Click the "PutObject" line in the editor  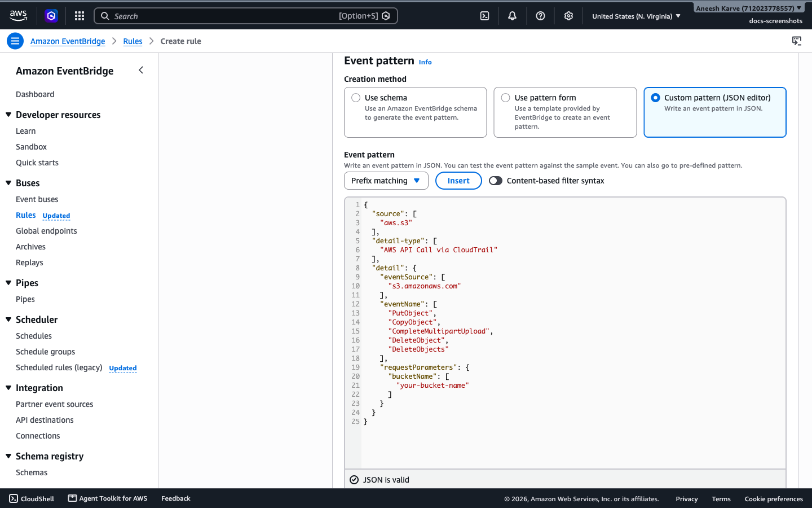point(412,313)
